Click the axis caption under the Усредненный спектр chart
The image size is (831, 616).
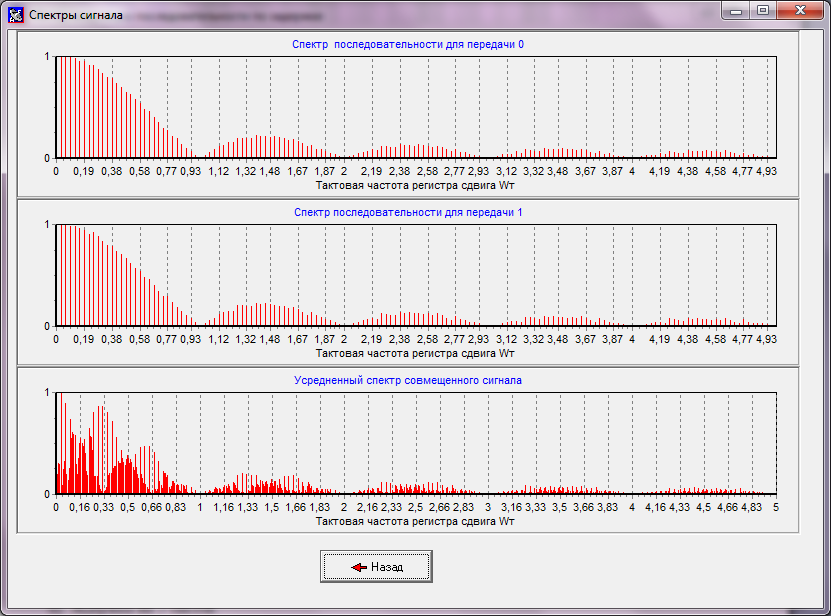pyautogui.click(x=415, y=522)
